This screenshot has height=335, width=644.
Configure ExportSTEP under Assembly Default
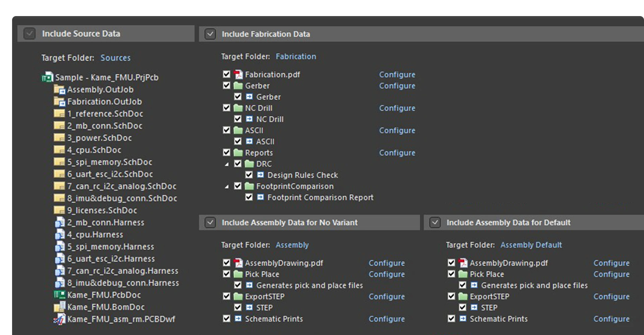(x=611, y=296)
